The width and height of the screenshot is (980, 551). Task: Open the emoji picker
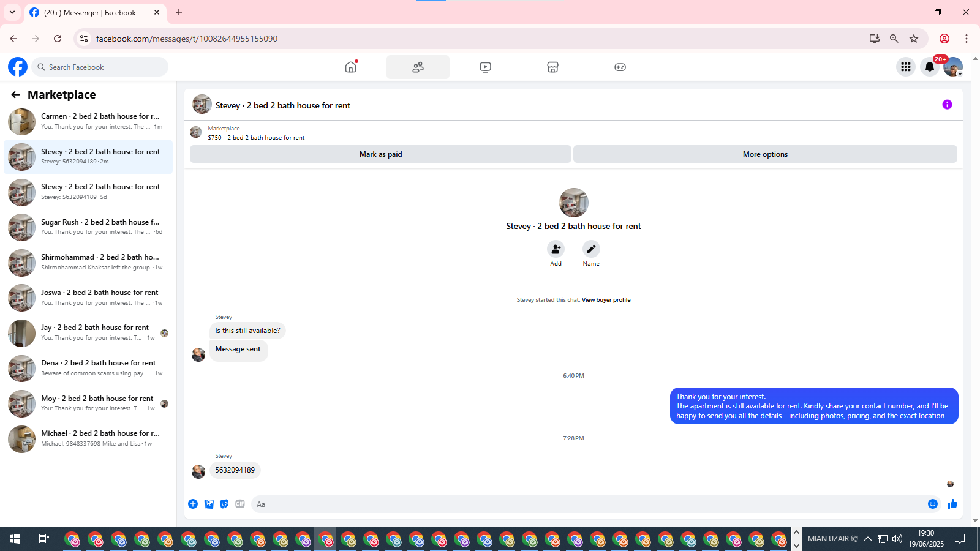tap(933, 504)
